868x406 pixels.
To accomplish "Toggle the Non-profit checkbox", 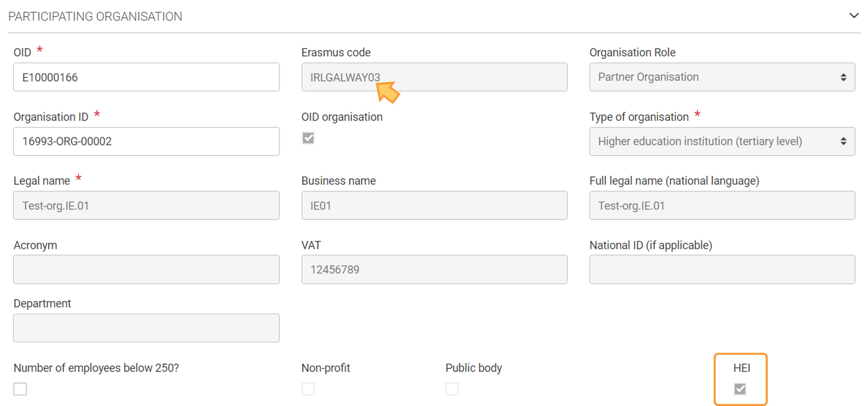I will pos(308,389).
